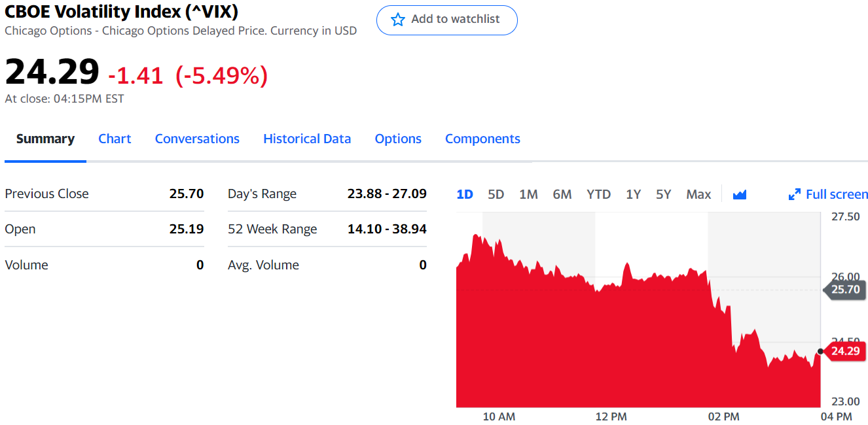868x425 pixels.
Task: Click the Previous Close label
Action: [46, 194]
